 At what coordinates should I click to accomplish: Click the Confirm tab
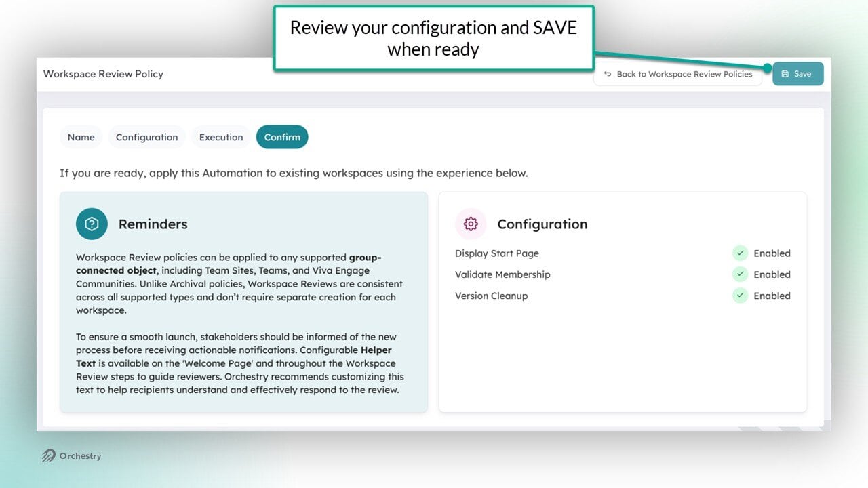click(282, 137)
